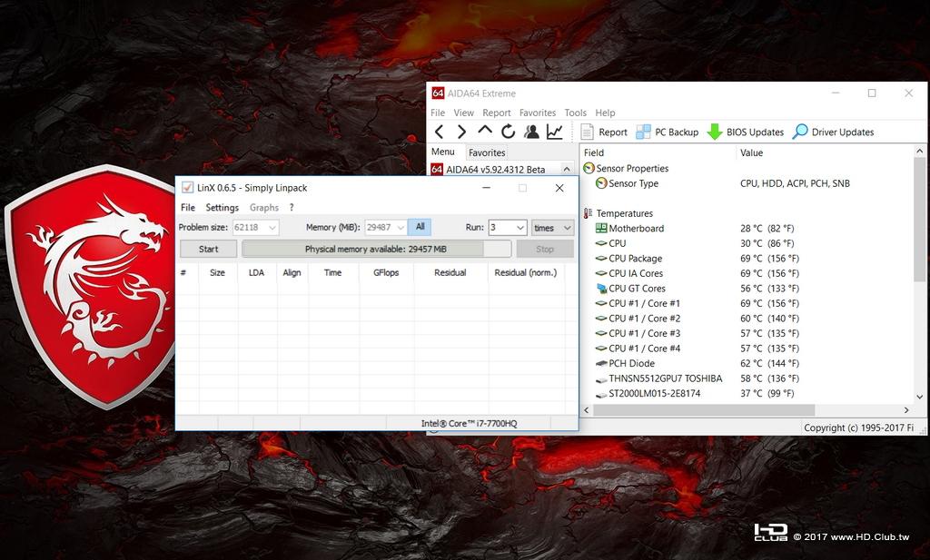This screenshot has height=560, width=930.
Task: Click the Size column header
Action: (218, 272)
